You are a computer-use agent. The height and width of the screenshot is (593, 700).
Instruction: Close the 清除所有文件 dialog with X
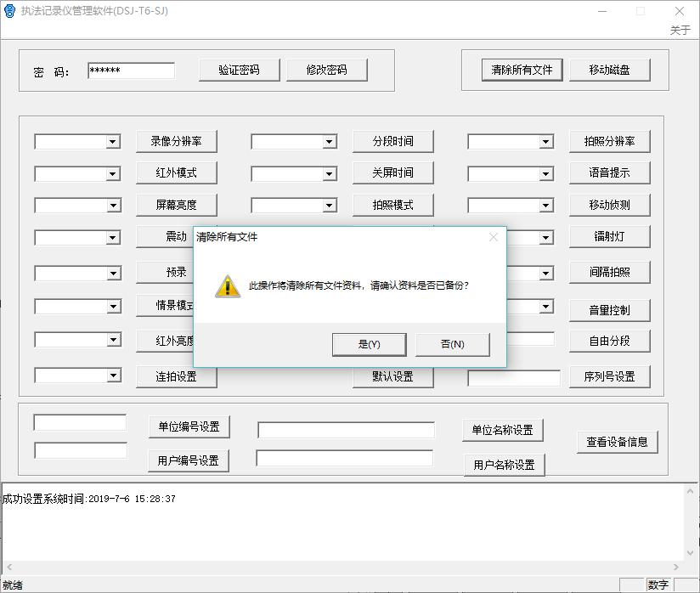(494, 237)
